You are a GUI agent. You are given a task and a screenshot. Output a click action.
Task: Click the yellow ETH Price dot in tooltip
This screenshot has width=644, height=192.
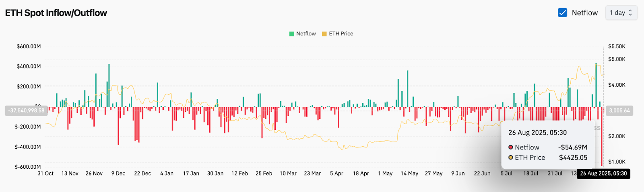511,158
